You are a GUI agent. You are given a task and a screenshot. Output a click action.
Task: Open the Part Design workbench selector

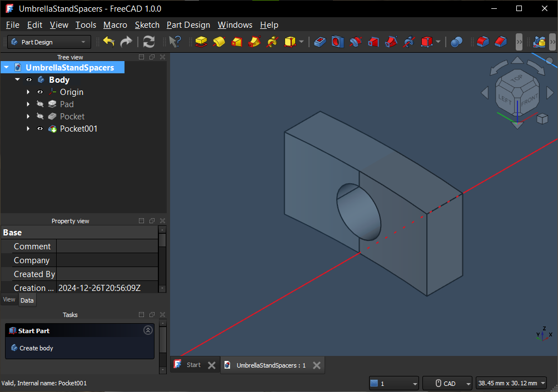(49, 42)
